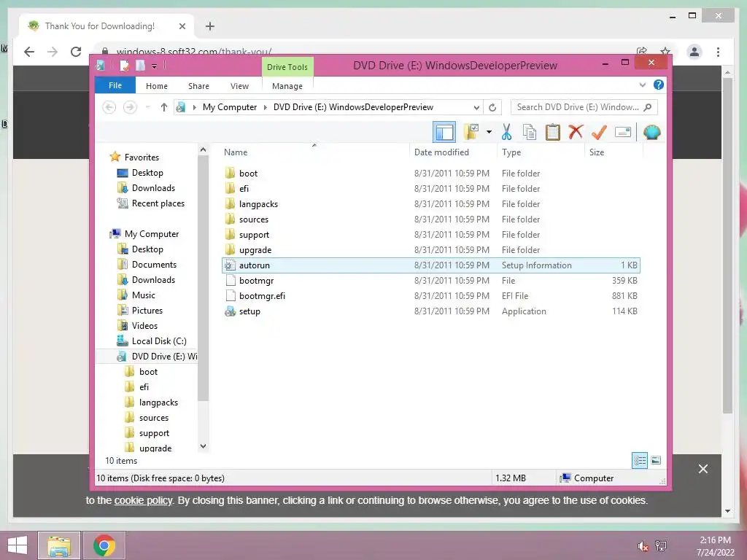Toggle the navigation pane toolbar button
Image resolution: width=747 pixels, height=560 pixels.
coord(444,132)
